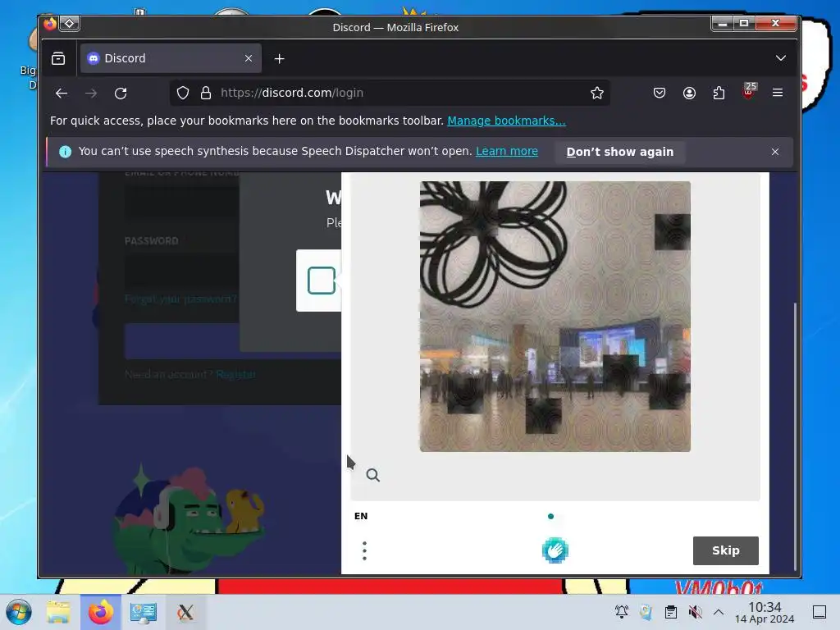Image resolution: width=840 pixels, height=630 pixels.
Task: Open the extensions puzzle icon
Action: tap(719, 94)
